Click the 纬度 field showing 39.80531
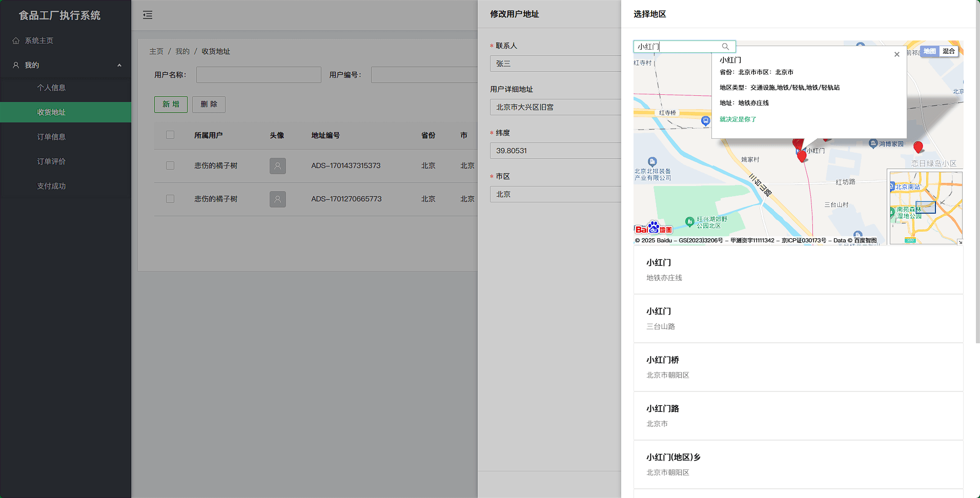The width and height of the screenshot is (980, 498). [x=556, y=151]
